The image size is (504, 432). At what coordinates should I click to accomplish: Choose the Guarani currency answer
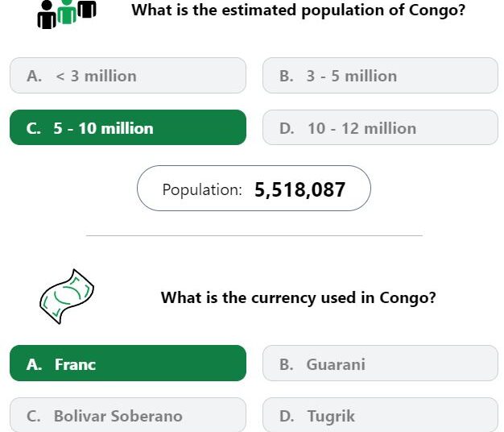380,363
